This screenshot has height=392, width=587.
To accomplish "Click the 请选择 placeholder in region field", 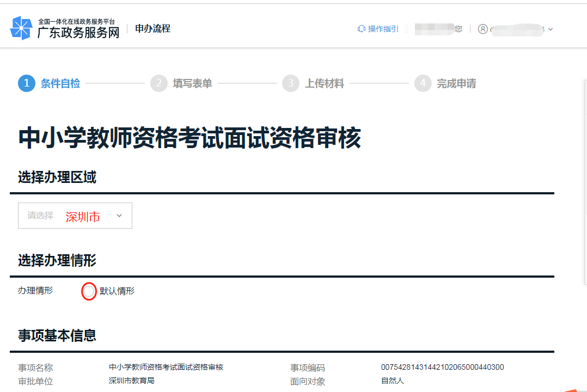I will click(41, 216).
